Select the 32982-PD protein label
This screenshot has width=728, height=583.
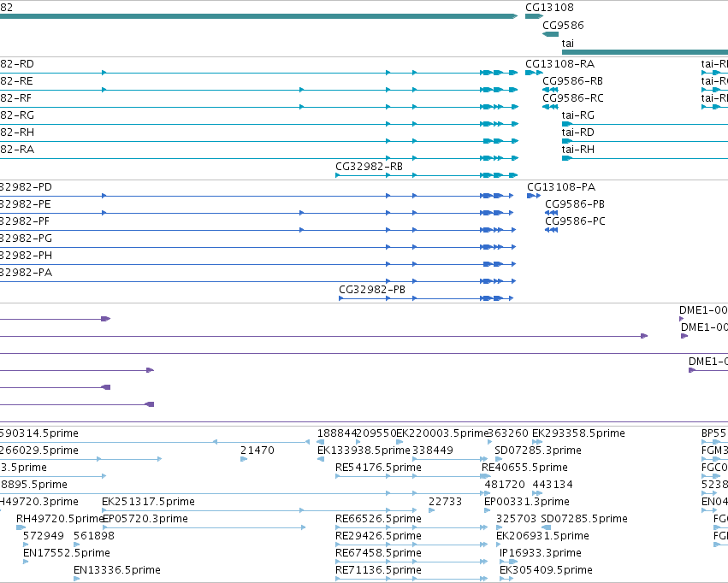(26, 187)
